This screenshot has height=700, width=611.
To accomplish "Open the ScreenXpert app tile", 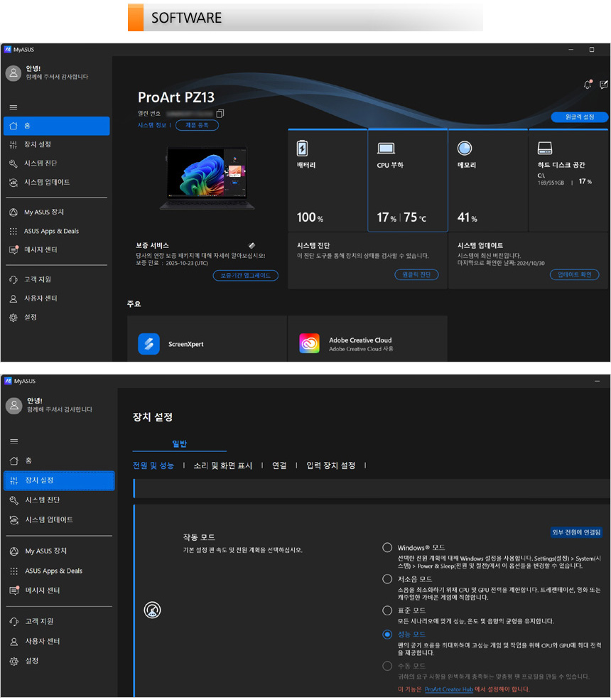I will tap(207, 344).
